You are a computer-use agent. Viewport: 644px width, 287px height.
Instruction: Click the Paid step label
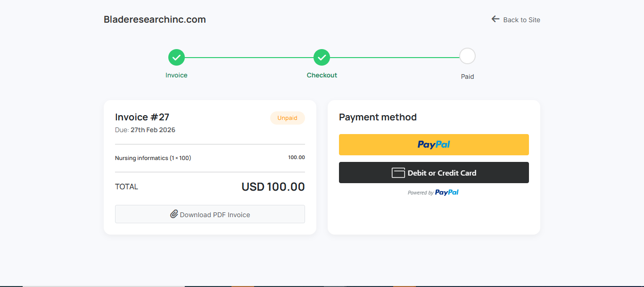[467, 76]
